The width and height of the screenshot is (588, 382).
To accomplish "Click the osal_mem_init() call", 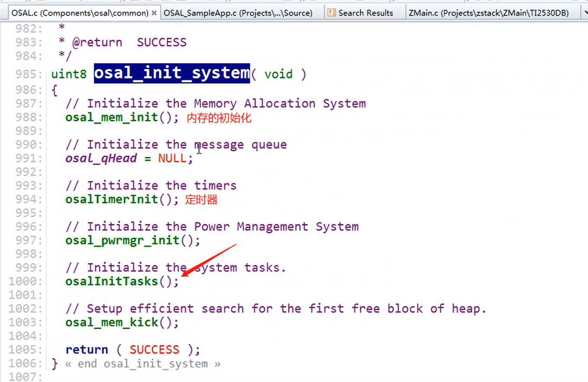I will (x=122, y=118).
